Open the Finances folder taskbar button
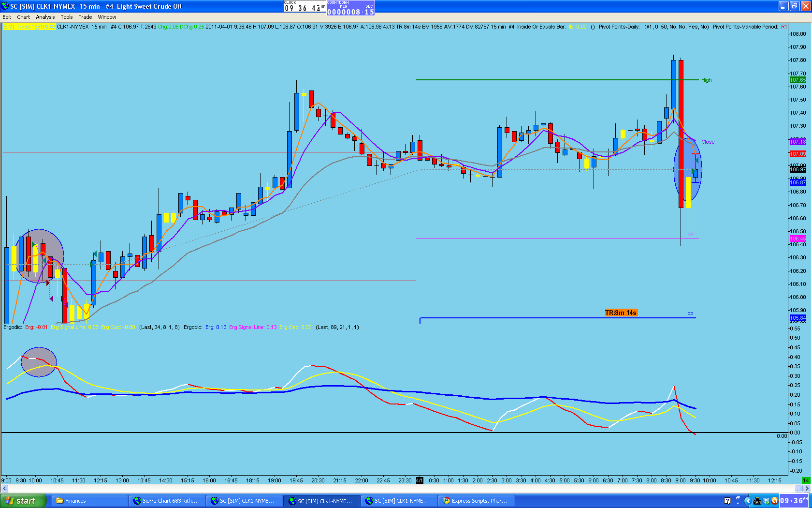Viewport: 812px width, 508px height. 89,501
